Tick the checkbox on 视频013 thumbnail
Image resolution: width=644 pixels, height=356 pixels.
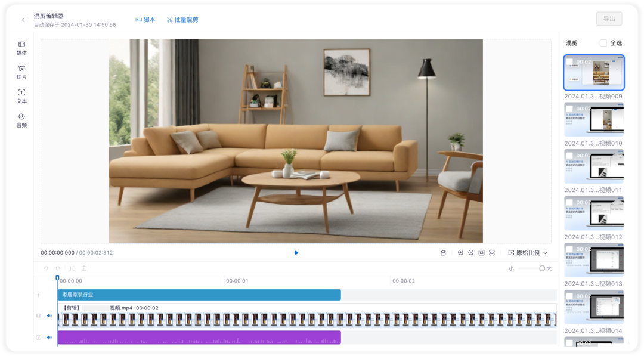tap(569, 249)
